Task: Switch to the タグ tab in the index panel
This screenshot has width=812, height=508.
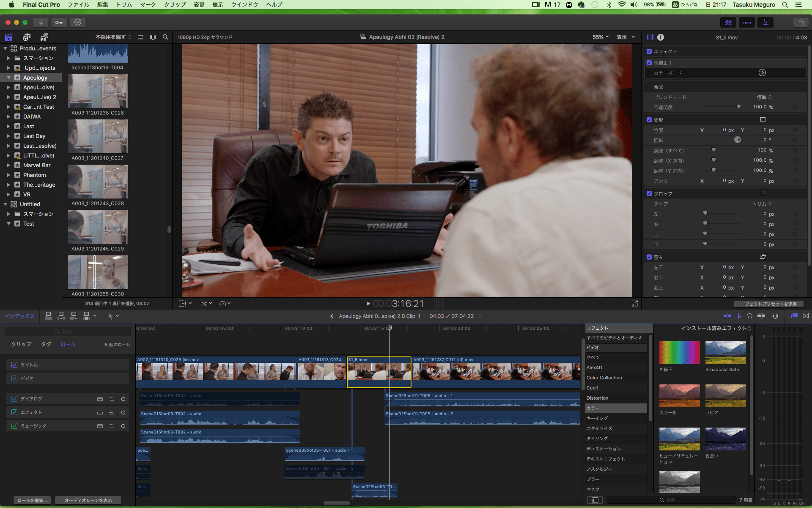Action: pyautogui.click(x=46, y=344)
